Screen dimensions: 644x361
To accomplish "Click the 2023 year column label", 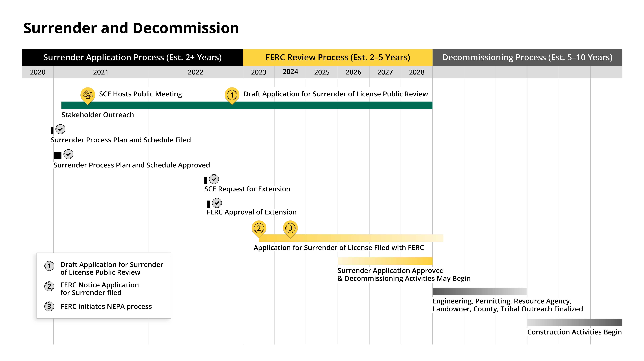I will tap(259, 72).
